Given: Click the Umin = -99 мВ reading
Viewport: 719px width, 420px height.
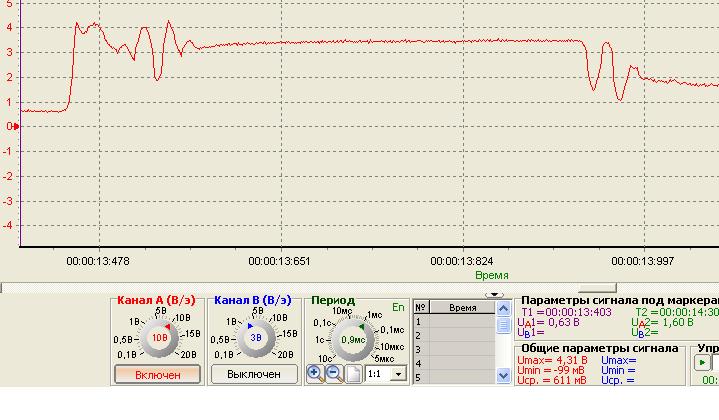Looking at the screenshot, I should tap(551, 370).
